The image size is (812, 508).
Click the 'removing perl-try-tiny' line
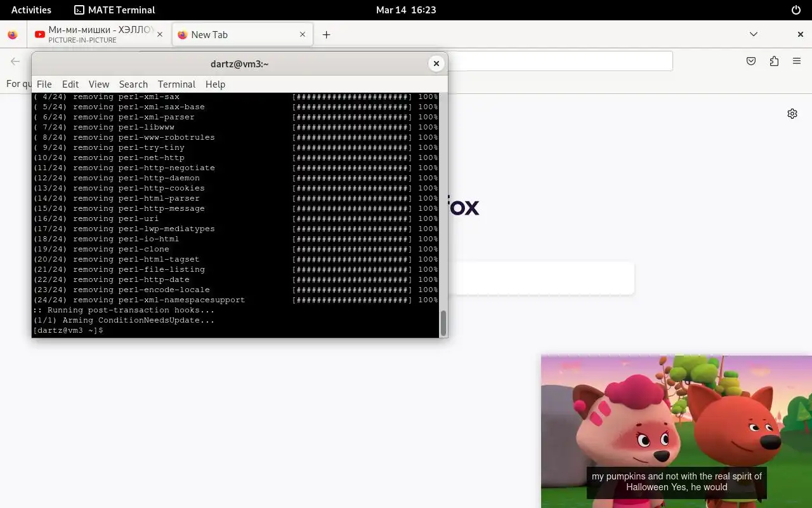tap(235, 147)
